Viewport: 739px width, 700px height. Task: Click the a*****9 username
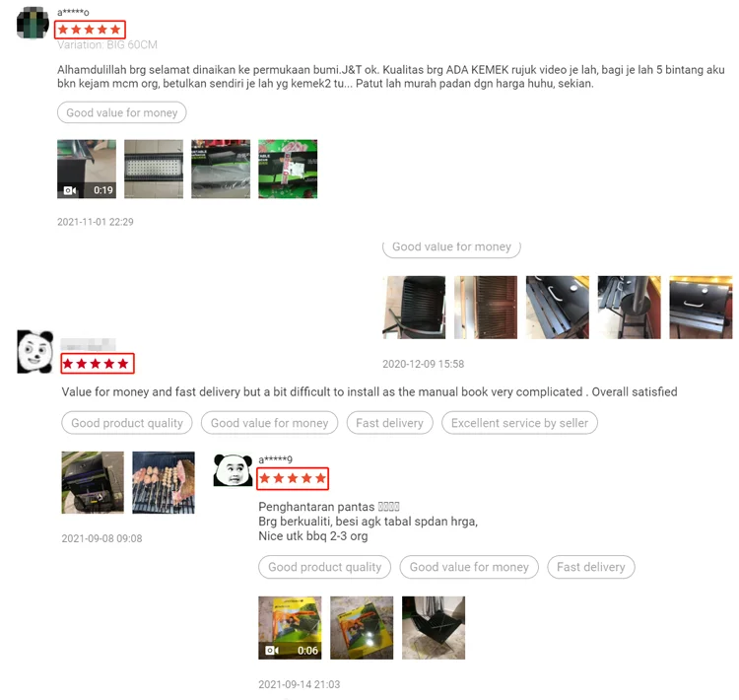click(275, 459)
